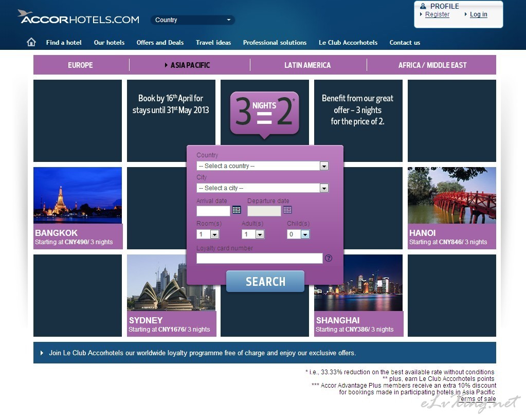The image size is (526, 420).
Task: Click into the Departure date field
Action: pos(264,211)
